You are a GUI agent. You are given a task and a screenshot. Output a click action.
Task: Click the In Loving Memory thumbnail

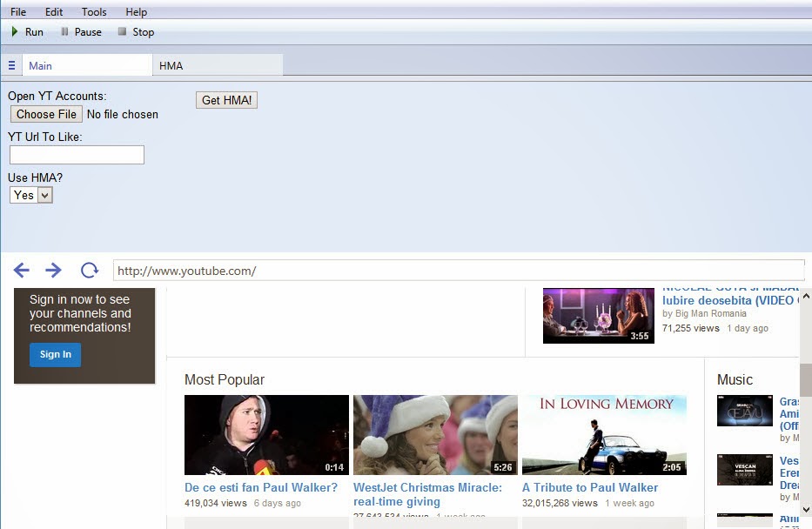tap(604, 435)
